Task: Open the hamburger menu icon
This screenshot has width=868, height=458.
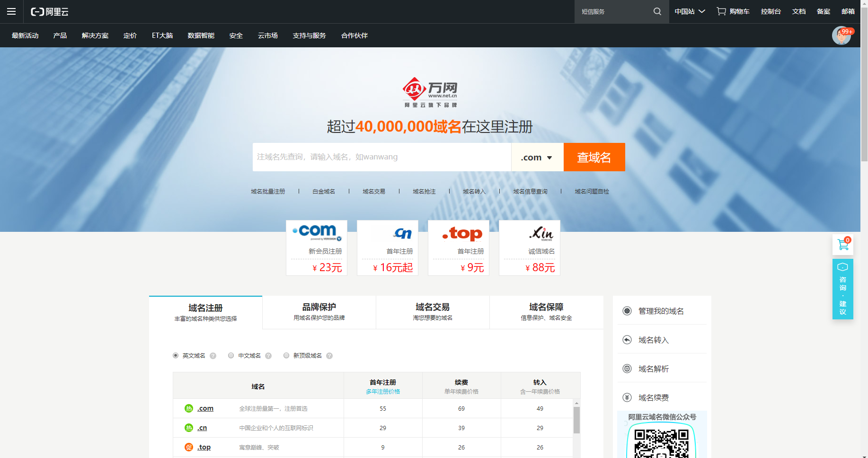Action: point(11,11)
